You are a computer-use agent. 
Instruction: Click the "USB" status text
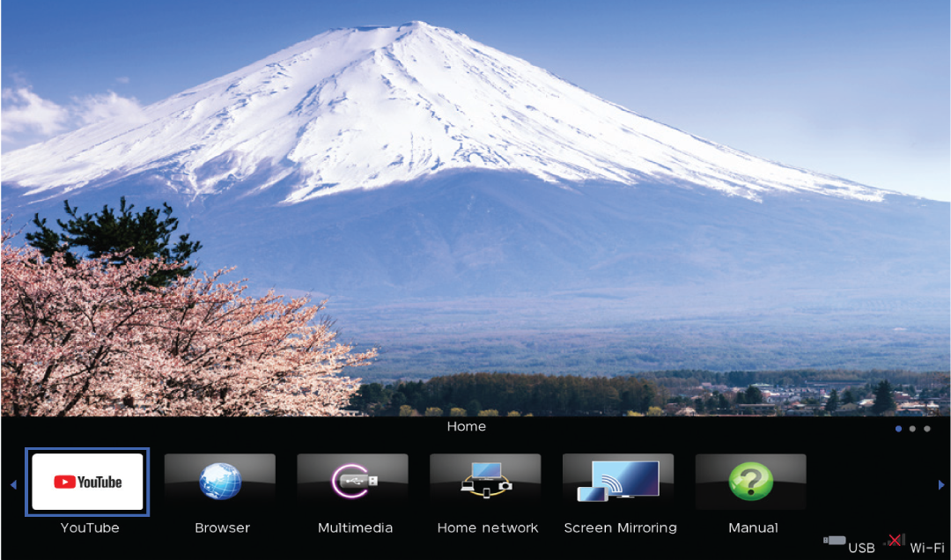click(x=862, y=548)
